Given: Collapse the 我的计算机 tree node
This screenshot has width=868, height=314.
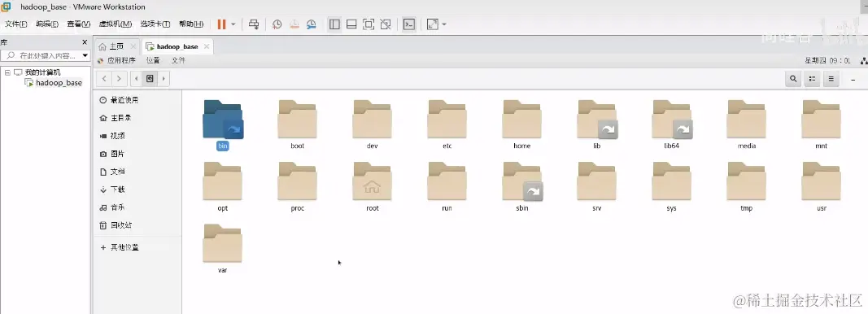Looking at the screenshot, I should pyautogui.click(x=7, y=72).
